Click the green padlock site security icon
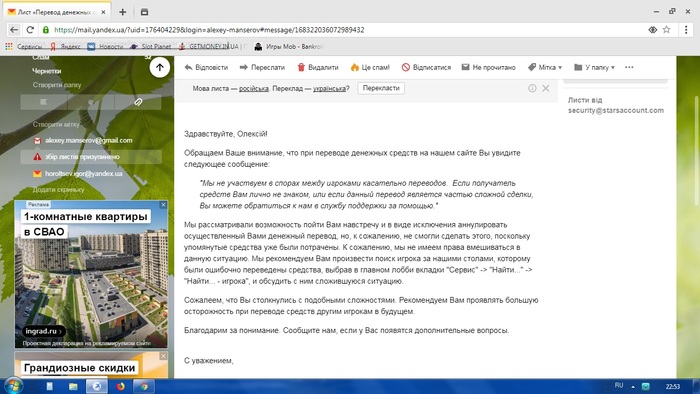 click(46, 30)
